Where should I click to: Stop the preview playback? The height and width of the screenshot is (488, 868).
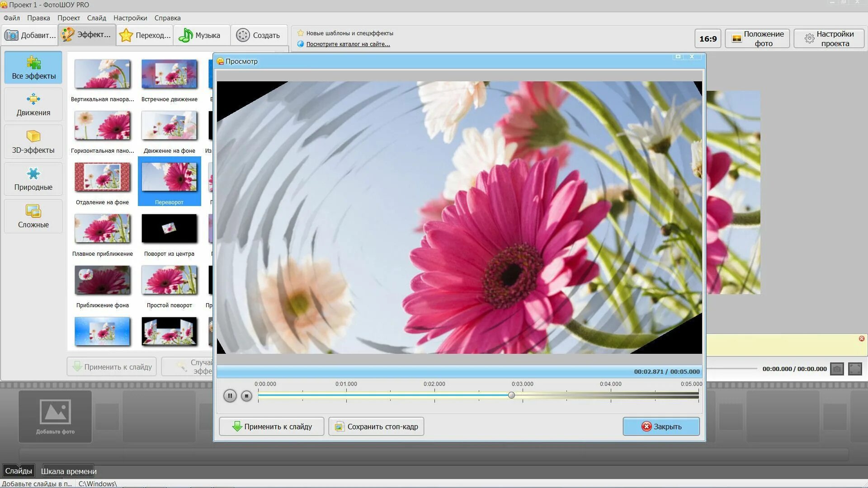pos(246,396)
